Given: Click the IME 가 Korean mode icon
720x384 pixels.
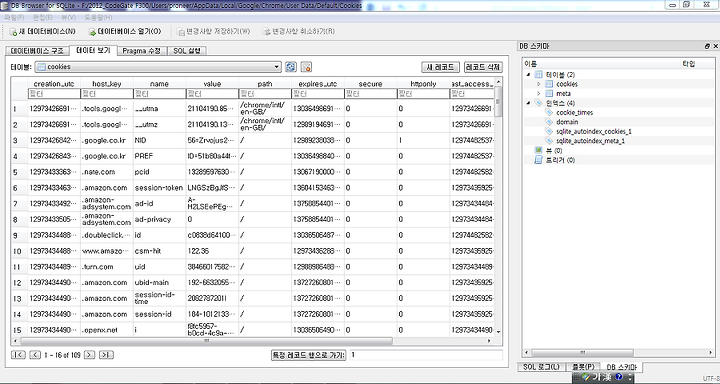Looking at the screenshot, I should [596, 377].
